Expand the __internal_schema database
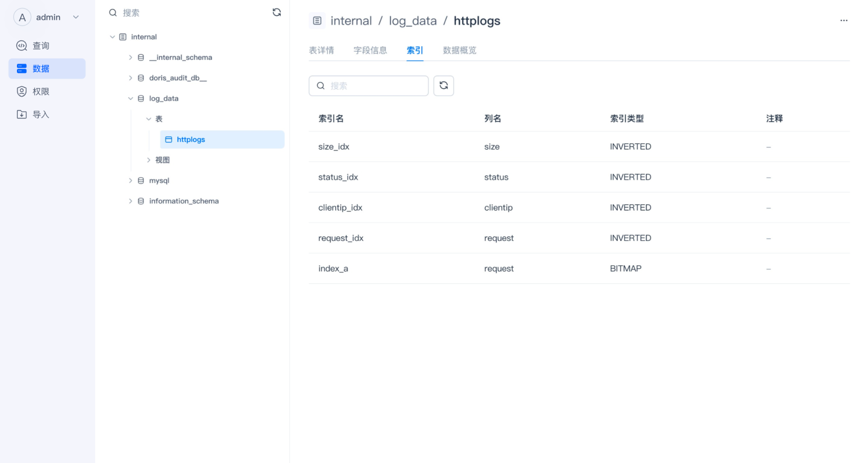This screenshot has width=868, height=463. point(130,58)
